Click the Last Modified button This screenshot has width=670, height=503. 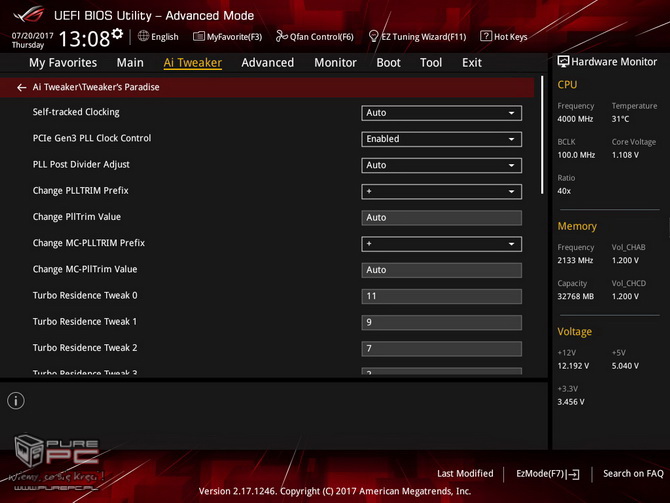tap(465, 474)
